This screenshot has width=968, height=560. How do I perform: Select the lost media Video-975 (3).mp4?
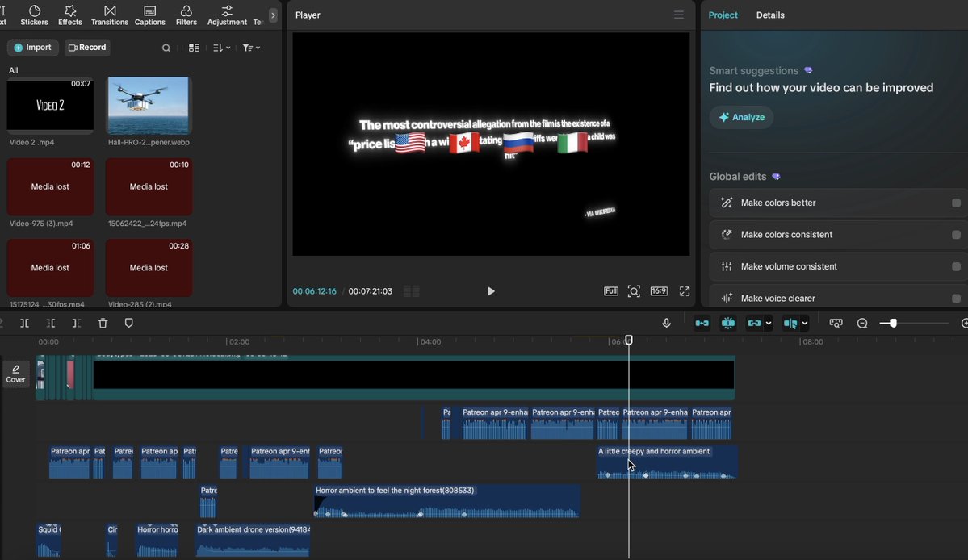50,186
